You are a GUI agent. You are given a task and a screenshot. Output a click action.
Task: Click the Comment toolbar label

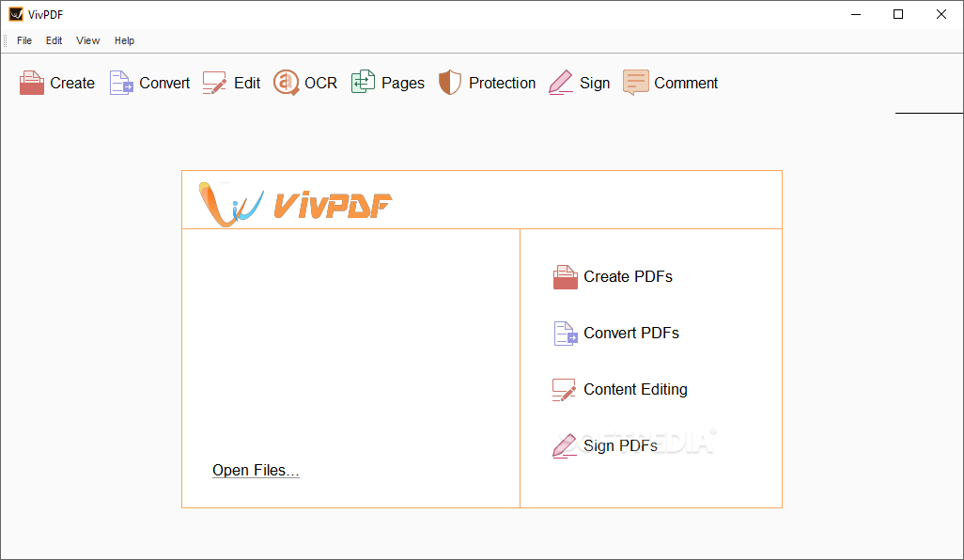click(686, 83)
